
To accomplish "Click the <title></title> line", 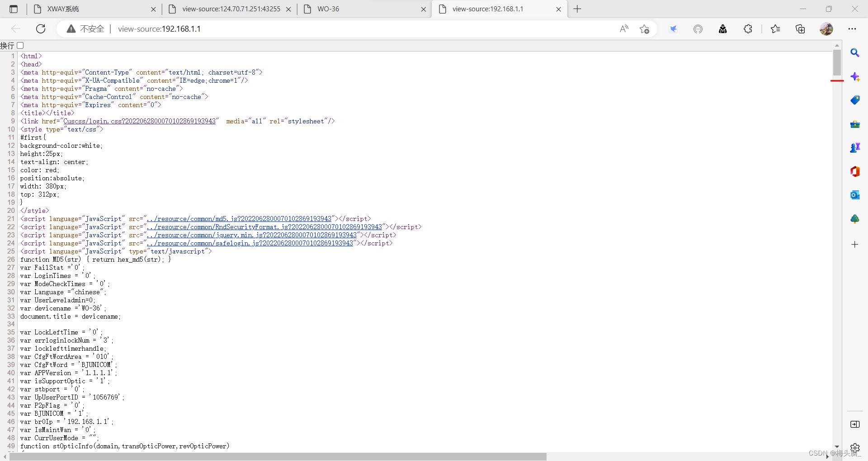I will (x=47, y=113).
